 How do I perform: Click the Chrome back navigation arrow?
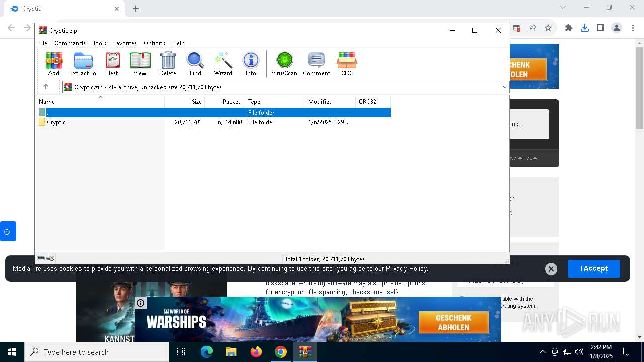(x=11, y=28)
